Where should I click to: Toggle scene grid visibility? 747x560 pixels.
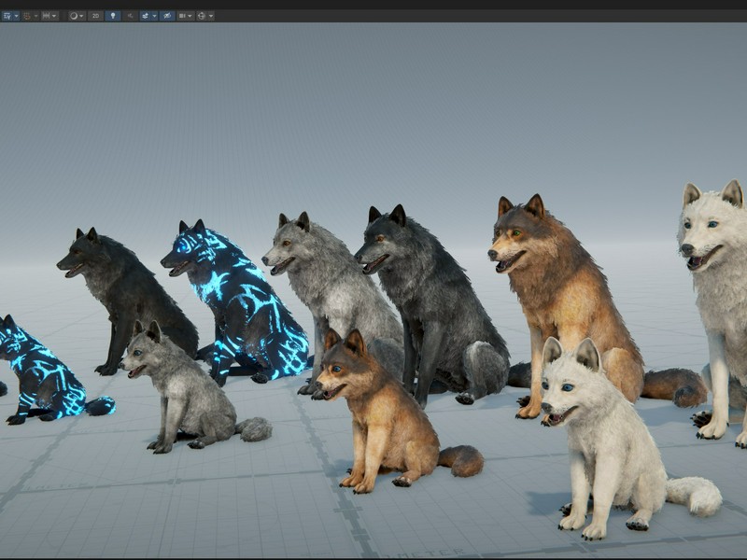click(7, 16)
